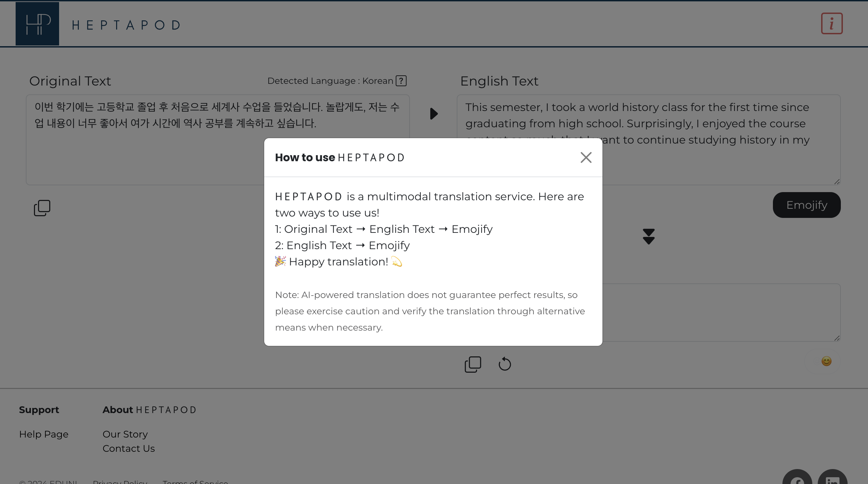This screenshot has width=868, height=484.
Task: Click the translate play arrow
Action: [434, 114]
